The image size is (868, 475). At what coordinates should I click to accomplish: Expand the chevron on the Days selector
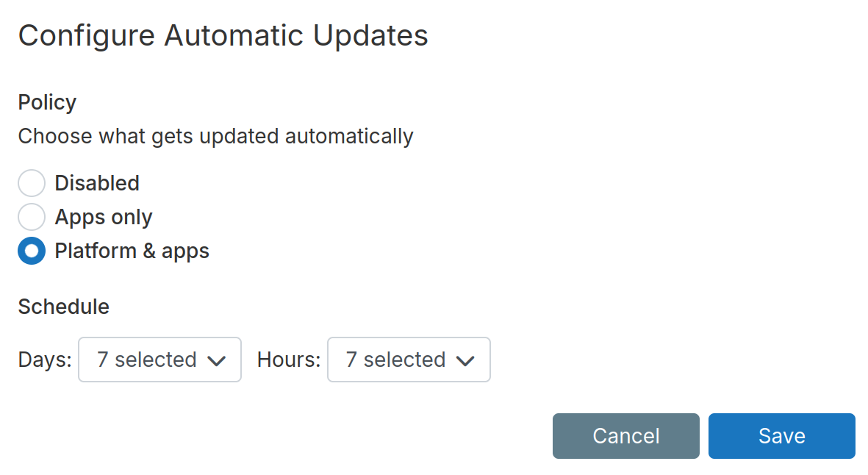pos(218,360)
